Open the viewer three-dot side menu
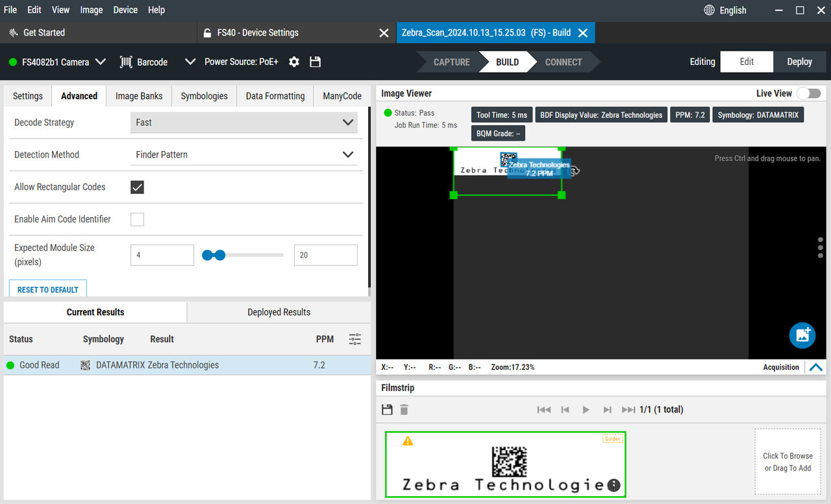The width and height of the screenshot is (831, 504). 821,248
